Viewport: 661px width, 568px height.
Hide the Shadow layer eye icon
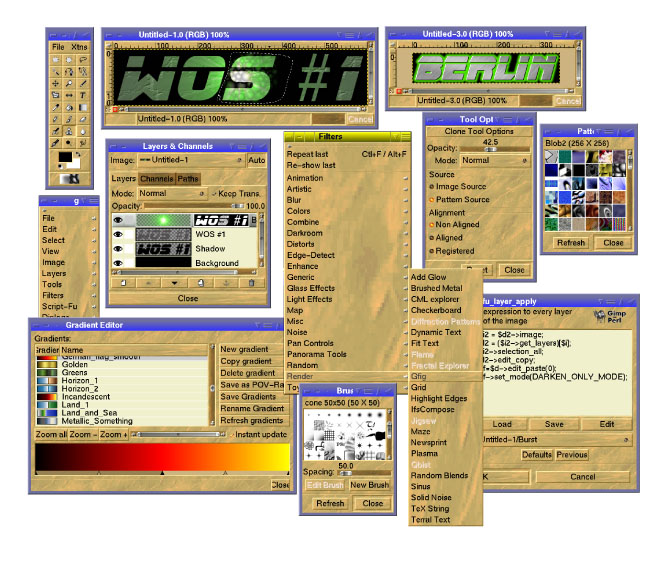[x=119, y=249]
